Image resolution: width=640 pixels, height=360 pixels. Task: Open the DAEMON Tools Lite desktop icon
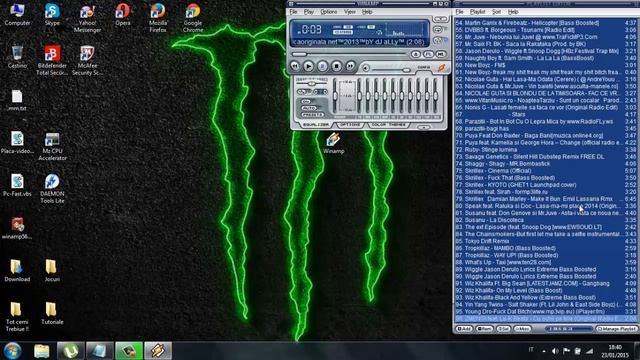(x=52, y=189)
